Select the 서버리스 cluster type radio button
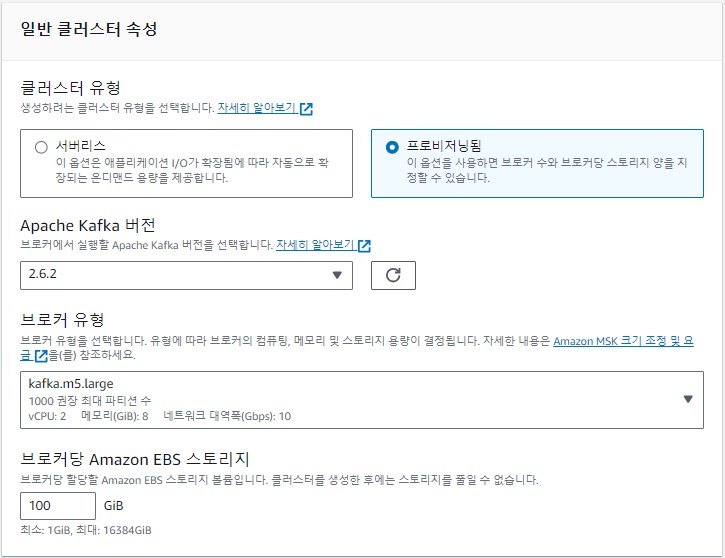The image size is (725, 558). 41,147
